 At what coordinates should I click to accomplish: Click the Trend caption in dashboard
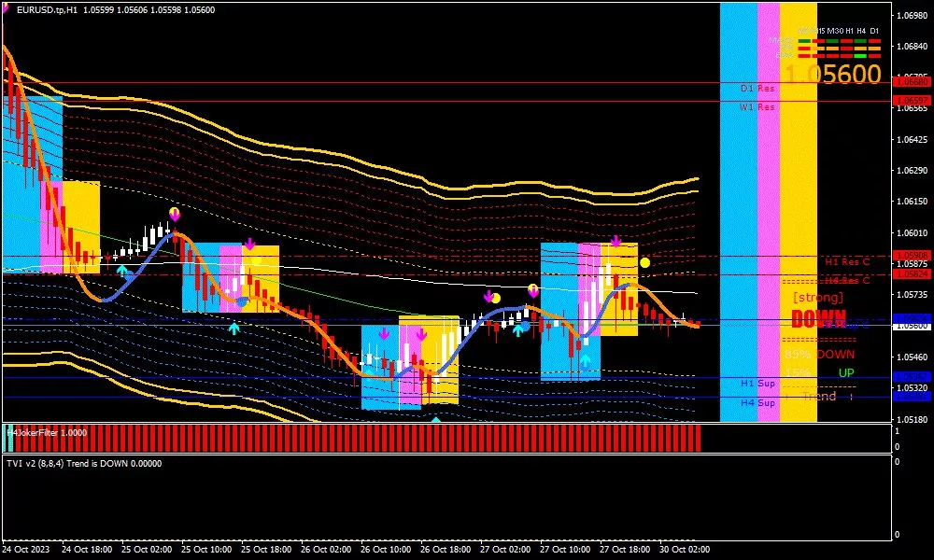coord(819,397)
